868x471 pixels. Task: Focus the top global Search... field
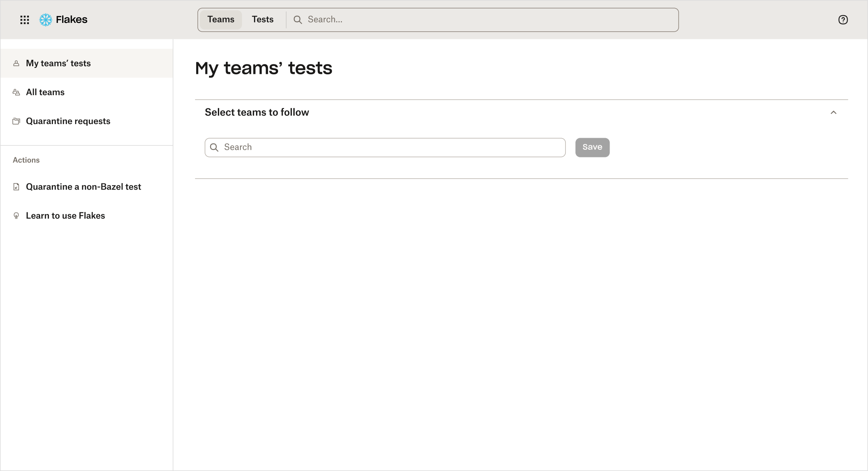click(482, 20)
